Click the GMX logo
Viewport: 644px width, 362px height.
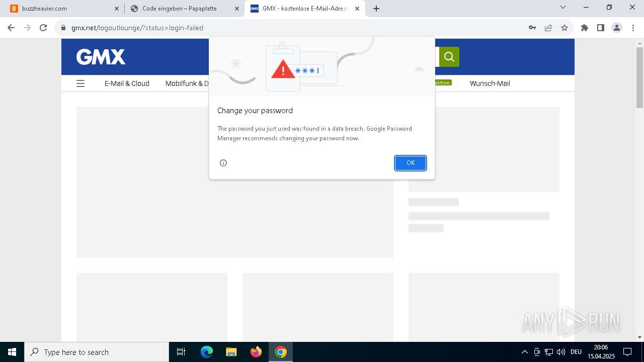click(x=101, y=57)
